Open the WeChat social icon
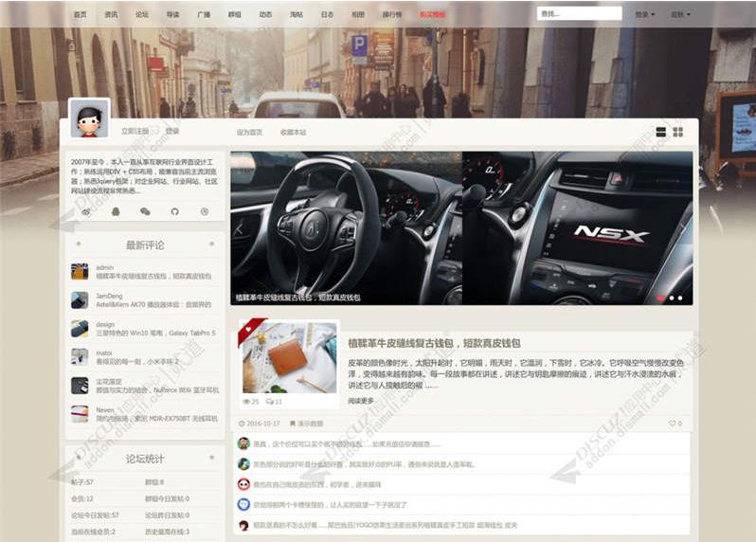Viewport: 756px width, 542px height. [x=145, y=211]
